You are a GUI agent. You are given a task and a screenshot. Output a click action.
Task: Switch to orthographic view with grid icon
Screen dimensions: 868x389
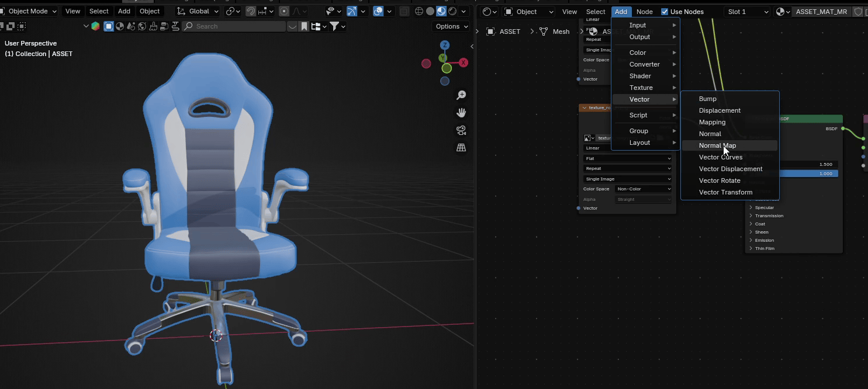(x=461, y=148)
